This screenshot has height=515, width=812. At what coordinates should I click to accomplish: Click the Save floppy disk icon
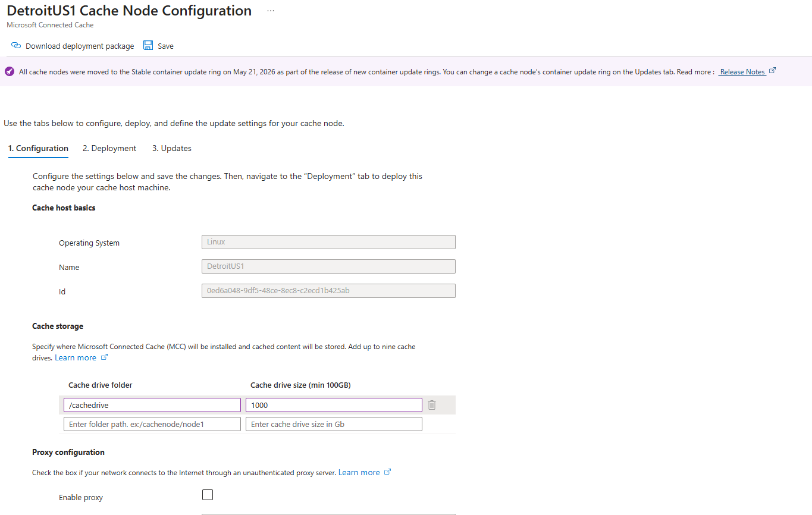(148, 46)
